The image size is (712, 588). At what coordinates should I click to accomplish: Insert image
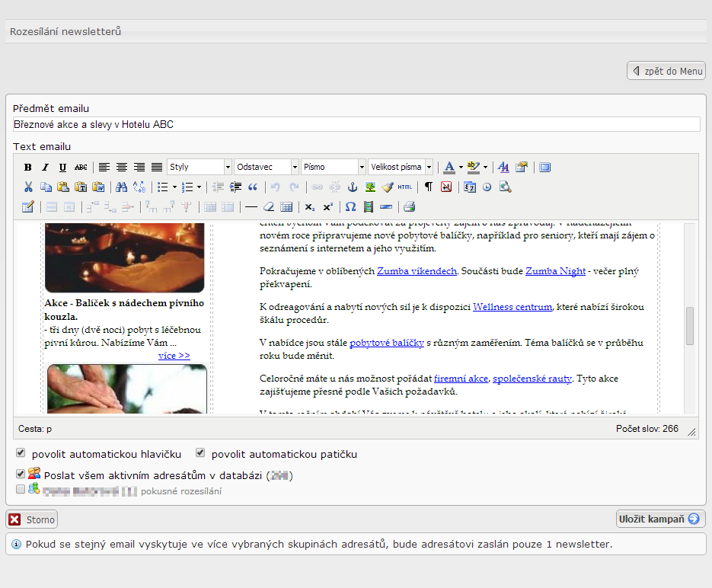(x=370, y=187)
